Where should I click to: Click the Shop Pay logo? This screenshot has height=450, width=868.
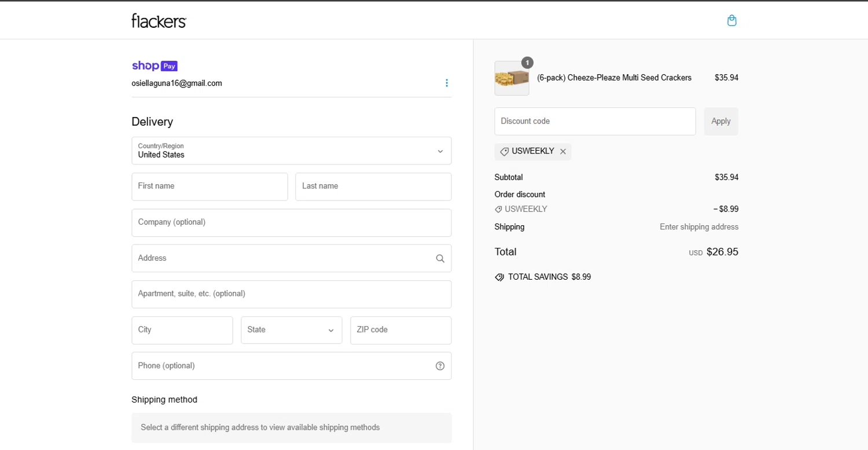tap(155, 65)
